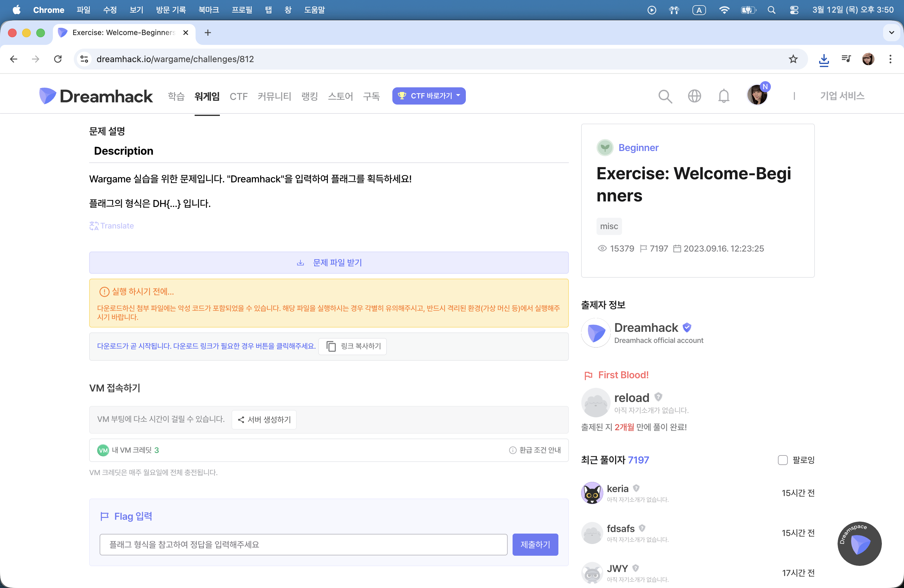
Task: Click 서버 생성하기 button
Action: pos(264,419)
